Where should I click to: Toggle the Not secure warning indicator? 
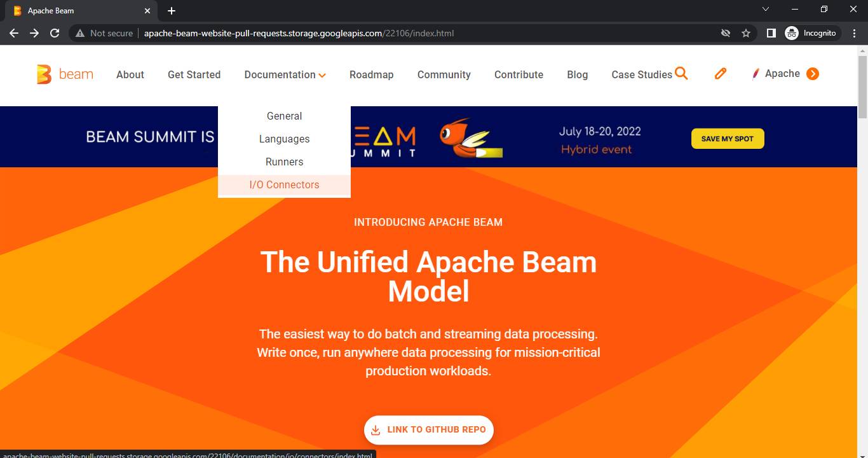[104, 33]
